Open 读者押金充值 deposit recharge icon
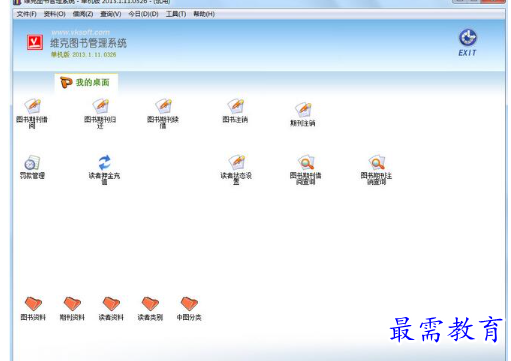The height and width of the screenshot is (361, 511). (x=104, y=170)
